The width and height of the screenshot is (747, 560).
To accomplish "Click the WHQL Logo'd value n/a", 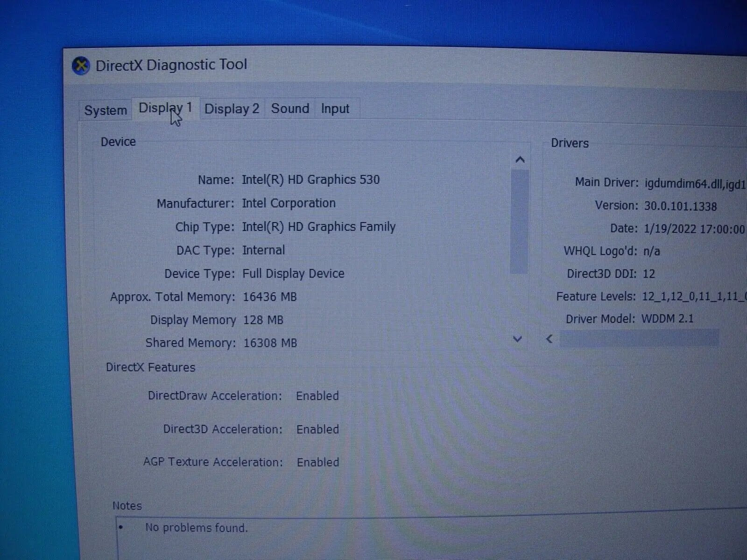I will click(651, 251).
